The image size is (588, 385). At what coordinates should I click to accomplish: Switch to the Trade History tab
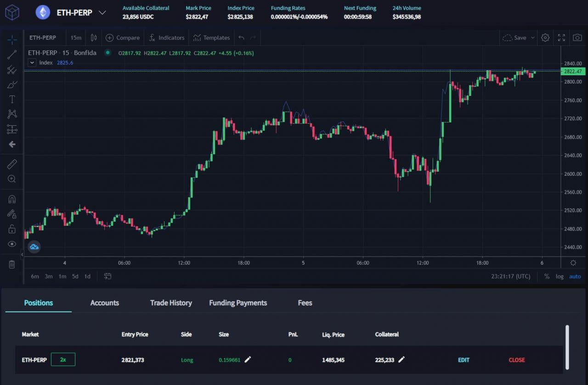click(x=171, y=303)
